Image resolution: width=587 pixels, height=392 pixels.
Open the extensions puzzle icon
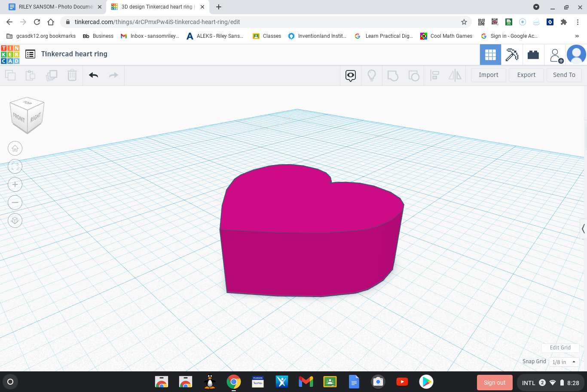point(564,22)
